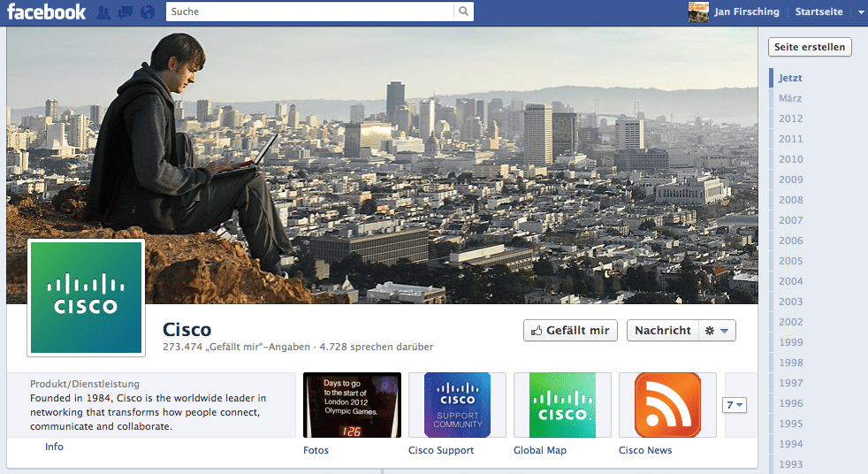Open Fotos thumbnail with Olympic countdown

click(352, 405)
